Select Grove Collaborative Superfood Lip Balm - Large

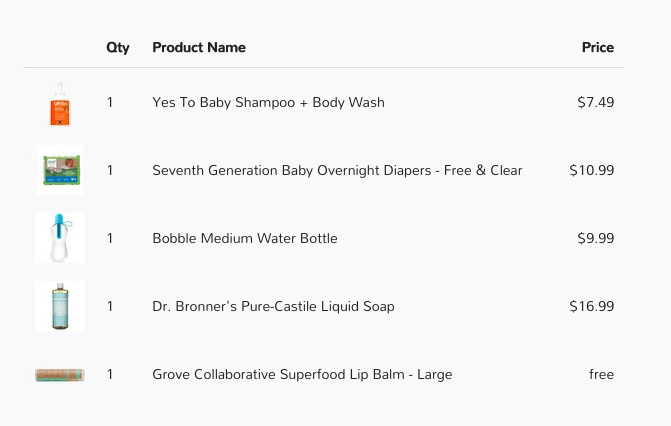[x=302, y=375]
